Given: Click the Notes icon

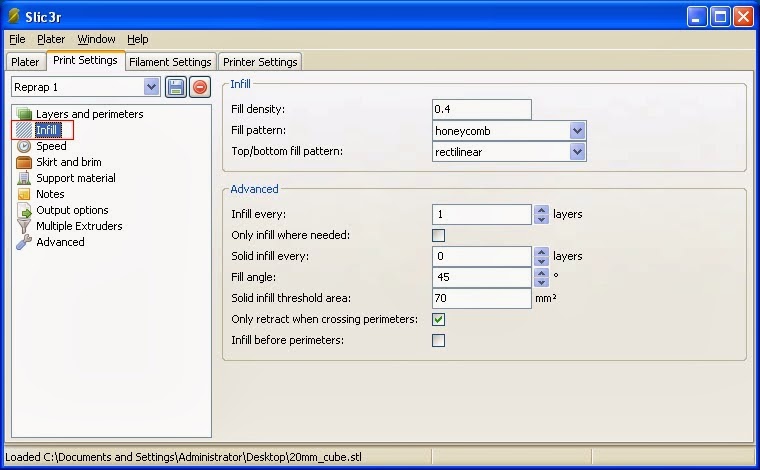Looking at the screenshot, I should (24, 194).
